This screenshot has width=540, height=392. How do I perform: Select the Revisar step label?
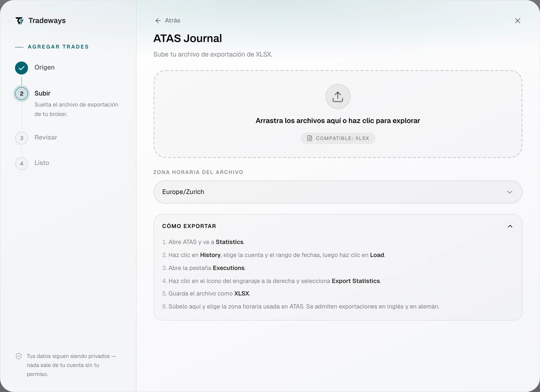point(46,138)
